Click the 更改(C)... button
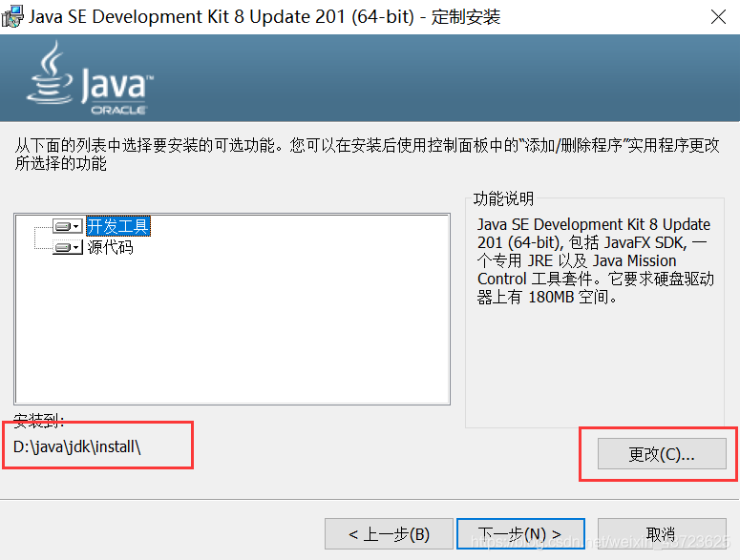The height and width of the screenshot is (560, 740). pyautogui.click(x=662, y=453)
